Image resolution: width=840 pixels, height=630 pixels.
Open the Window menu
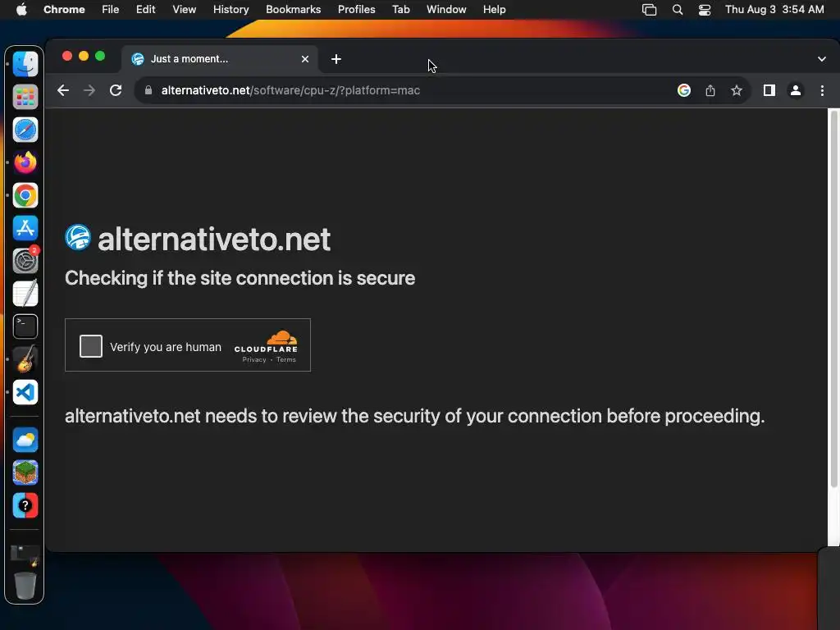(446, 9)
